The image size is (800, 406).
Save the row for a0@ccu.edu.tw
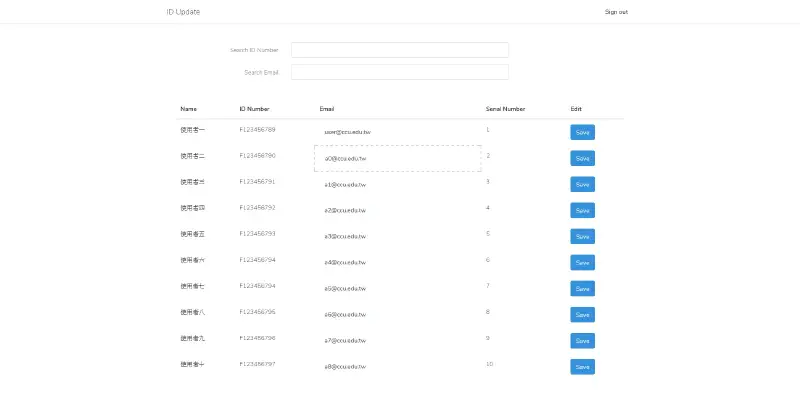coord(582,158)
